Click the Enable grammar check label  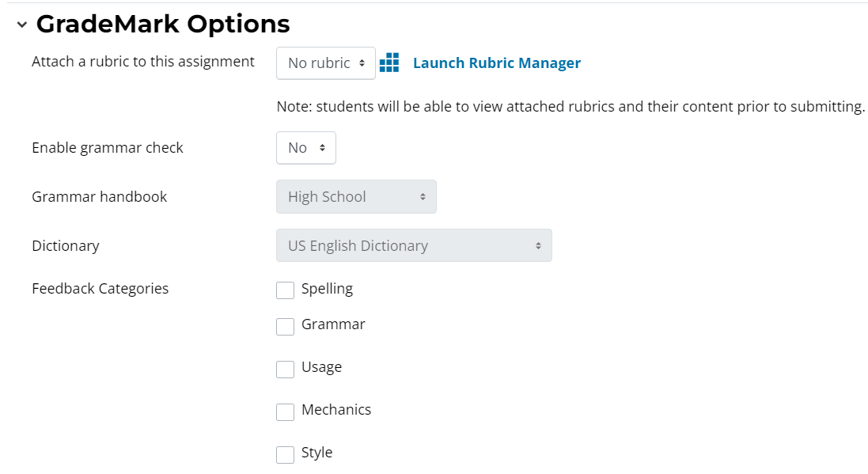[108, 148]
